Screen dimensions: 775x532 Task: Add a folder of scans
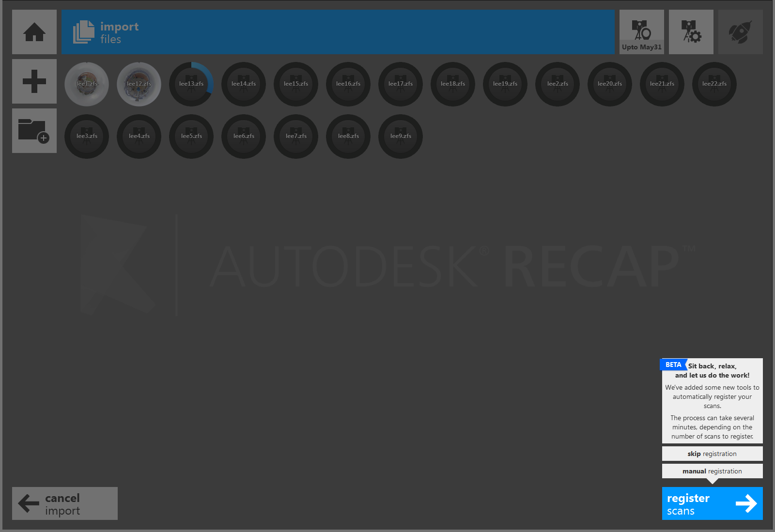coord(34,131)
